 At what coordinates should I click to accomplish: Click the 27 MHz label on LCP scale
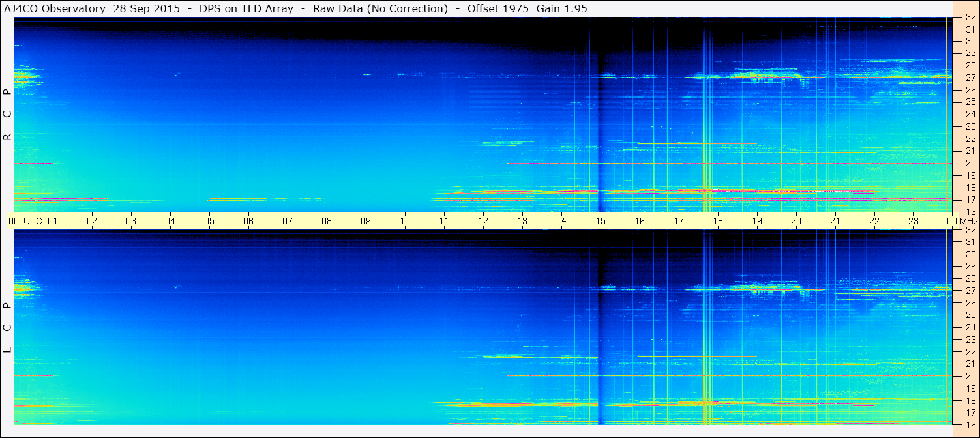tap(970, 291)
